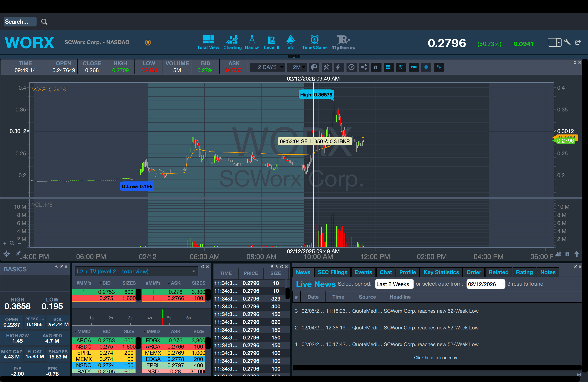Viewport: 588px width, 382px height.
Task: Open the first 52-Week Low news headline
Action: [x=431, y=311]
